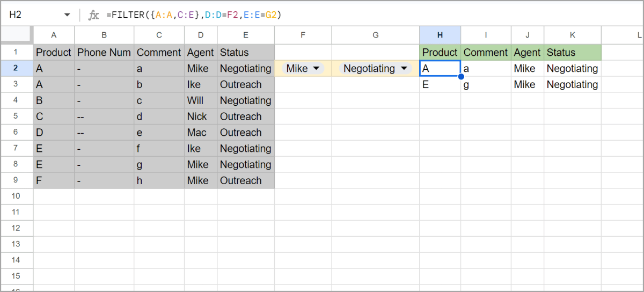644x292 pixels.
Task: Click cell I3 containing g
Action: coord(486,84)
